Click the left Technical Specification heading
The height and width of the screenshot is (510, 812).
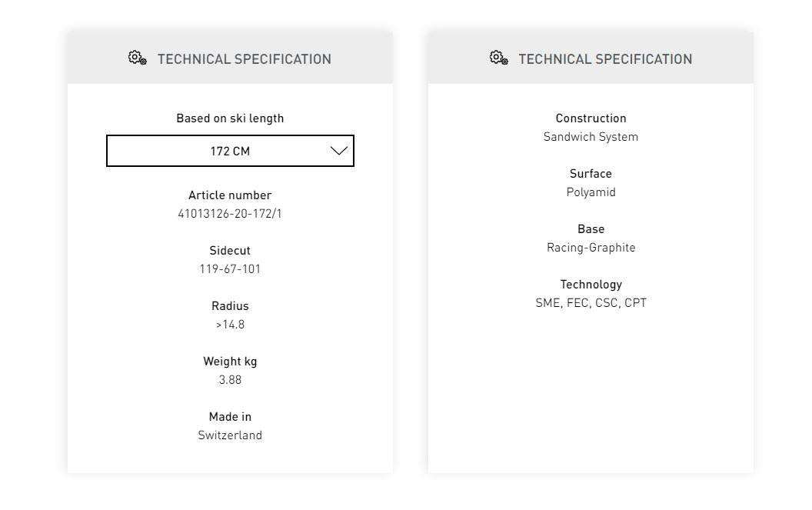[244, 59]
